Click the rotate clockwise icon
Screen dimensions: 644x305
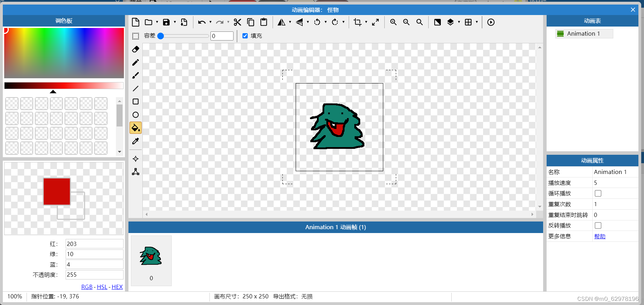click(x=335, y=22)
